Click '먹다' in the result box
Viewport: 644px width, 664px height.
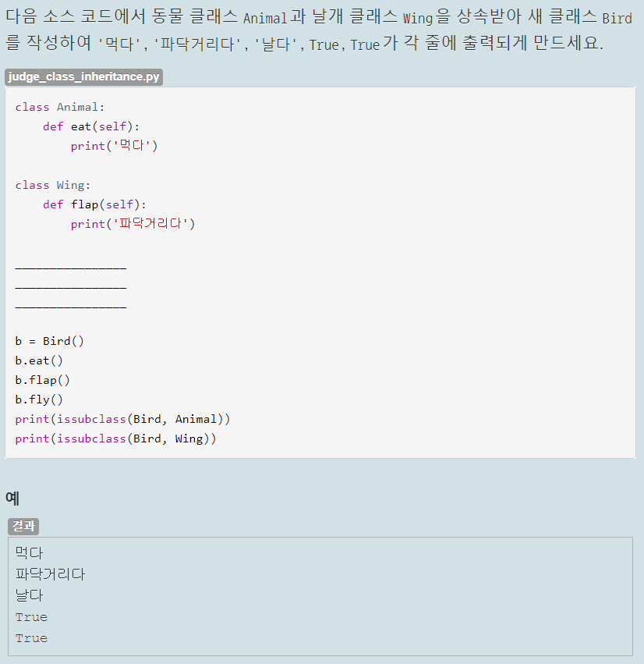29,552
